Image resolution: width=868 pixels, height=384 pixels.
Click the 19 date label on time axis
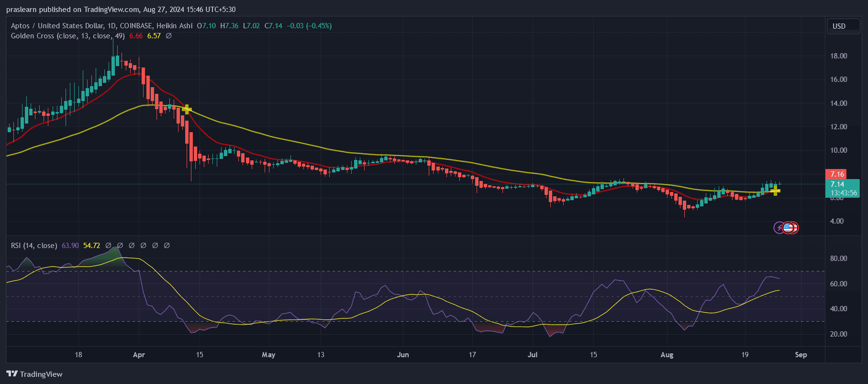(745, 355)
